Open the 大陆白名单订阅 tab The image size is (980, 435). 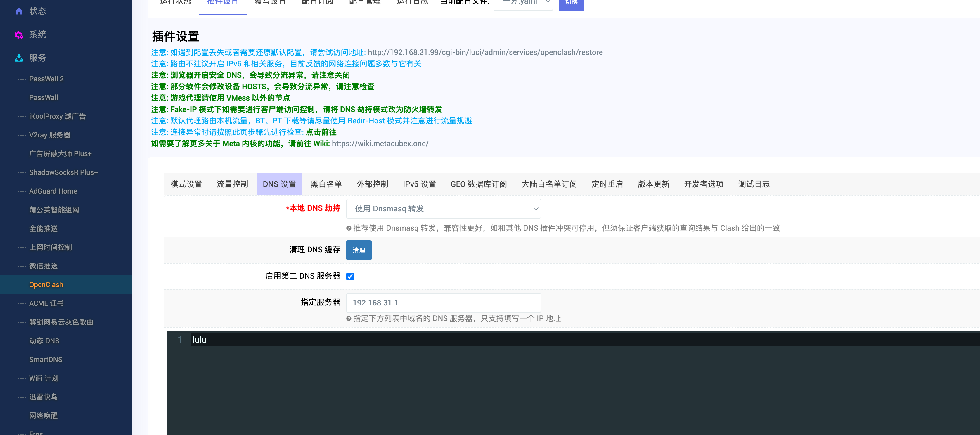point(549,184)
